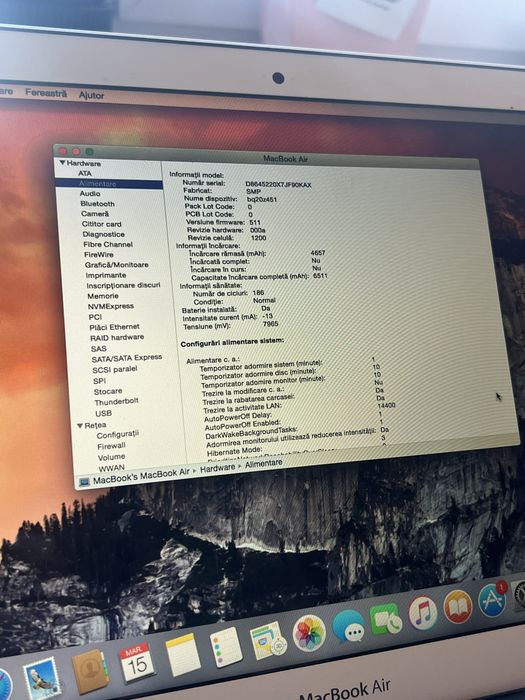
Task: Select RAID hardware in the sidebar
Action: pyautogui.click(x=117, y=338)
